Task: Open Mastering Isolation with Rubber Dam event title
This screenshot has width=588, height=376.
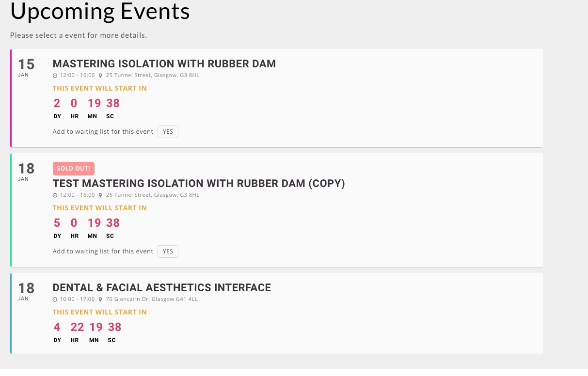Action: pyautogui.click(x=164, y=63)
